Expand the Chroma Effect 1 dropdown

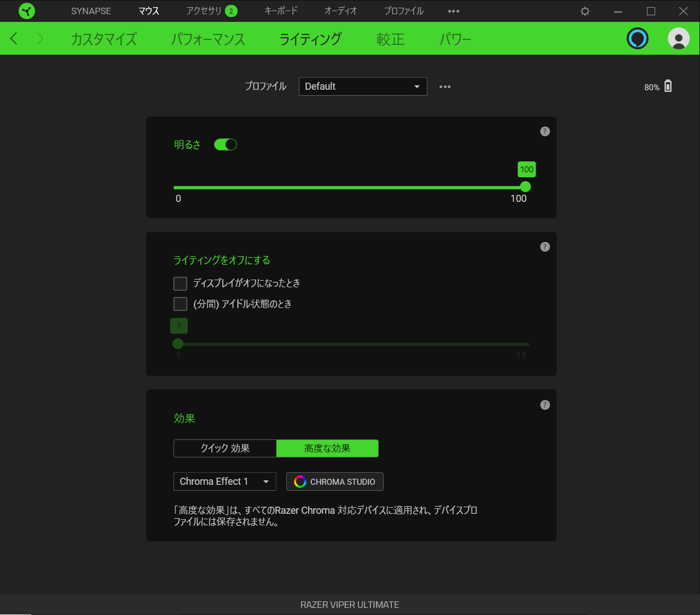pyautogui.click(x=225, y=481)
